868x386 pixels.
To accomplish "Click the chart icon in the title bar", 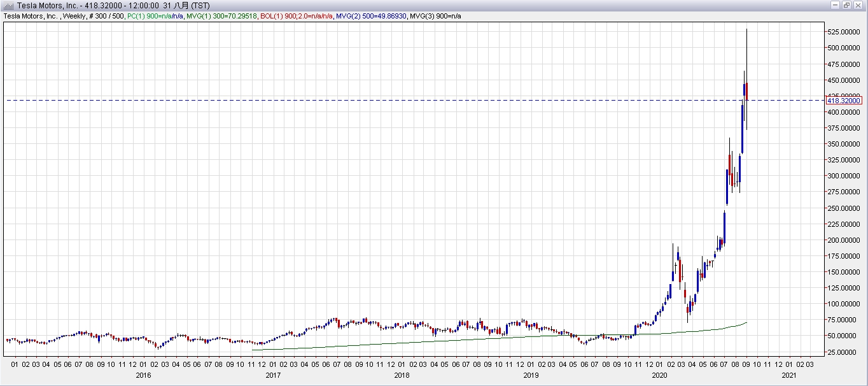I will [8, 5].
